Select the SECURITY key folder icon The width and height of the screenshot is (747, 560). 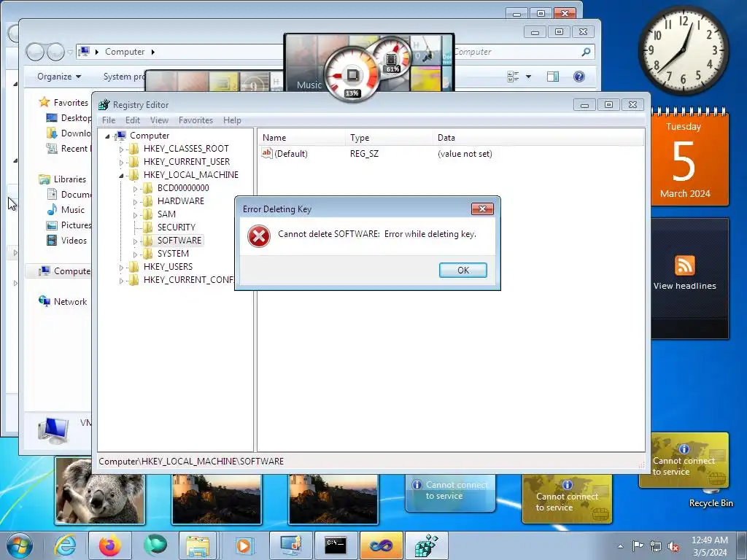(x=147, y=227)
